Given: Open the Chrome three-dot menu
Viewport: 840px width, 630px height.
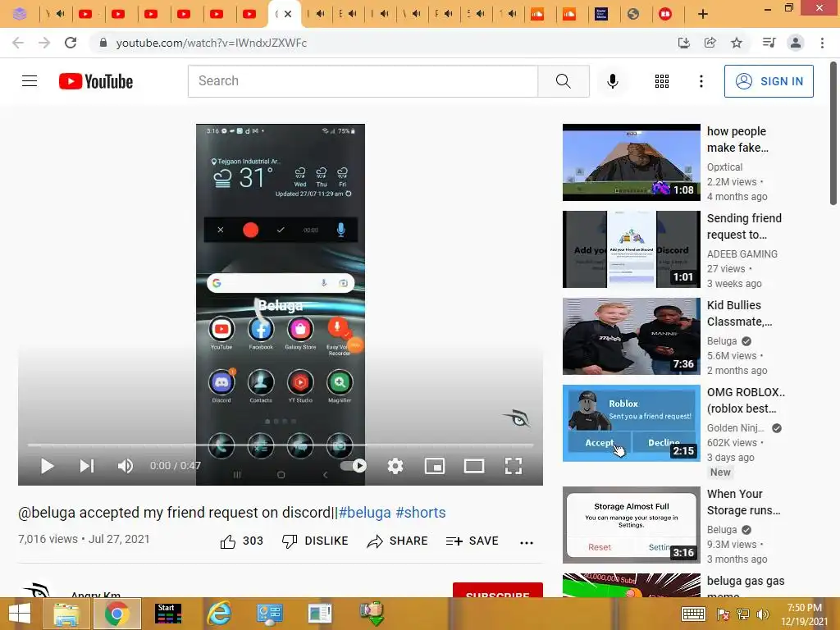Looking at the screenshot, I should click(822, 43).
